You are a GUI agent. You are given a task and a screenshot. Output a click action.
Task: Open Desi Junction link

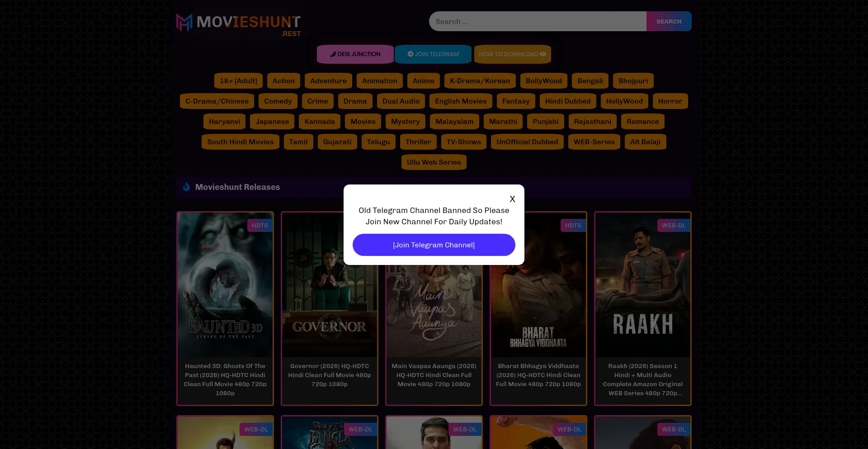coord(355,54)
